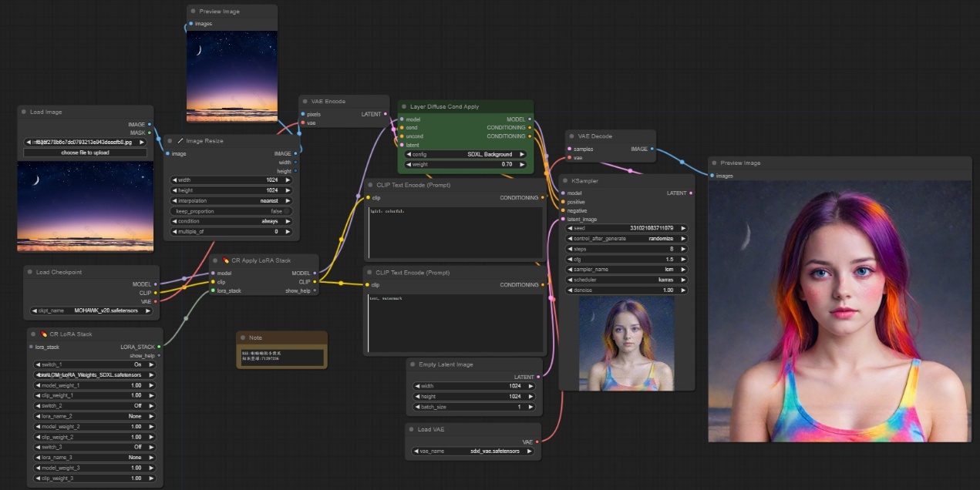Click the Image Resize node title icon
The image size is (980, 490).
click(x=180, y=141)
